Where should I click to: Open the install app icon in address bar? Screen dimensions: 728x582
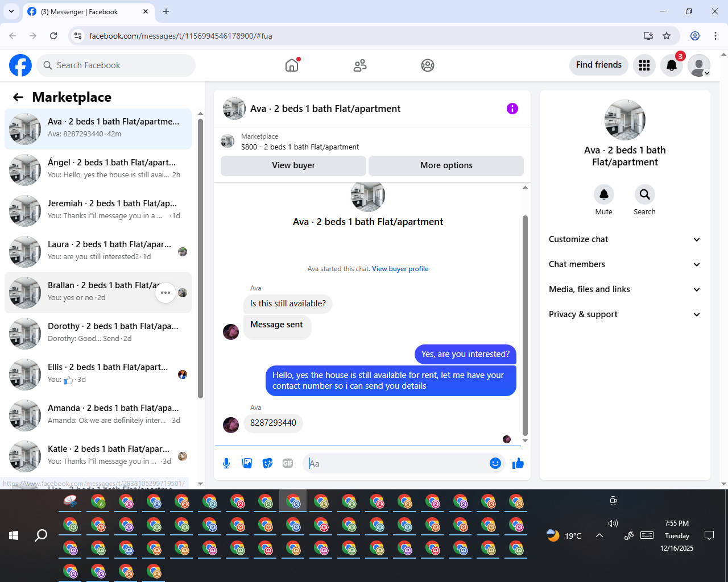pos(648,36)
